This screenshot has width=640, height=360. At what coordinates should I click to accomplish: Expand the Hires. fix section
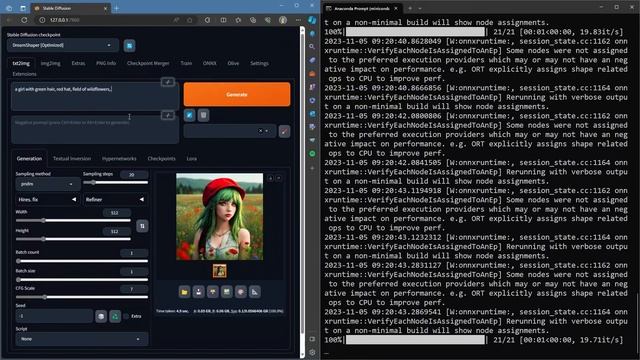pos(47,200)
